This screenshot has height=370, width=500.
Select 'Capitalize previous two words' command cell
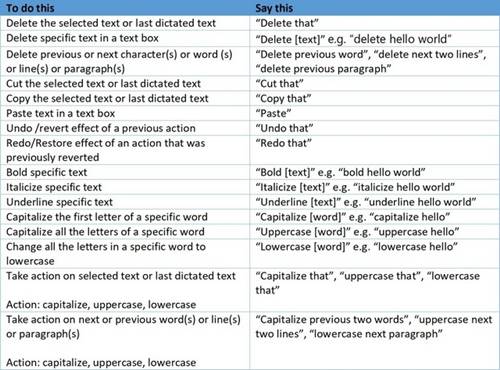pyautogui.click(x=375, y=341)
